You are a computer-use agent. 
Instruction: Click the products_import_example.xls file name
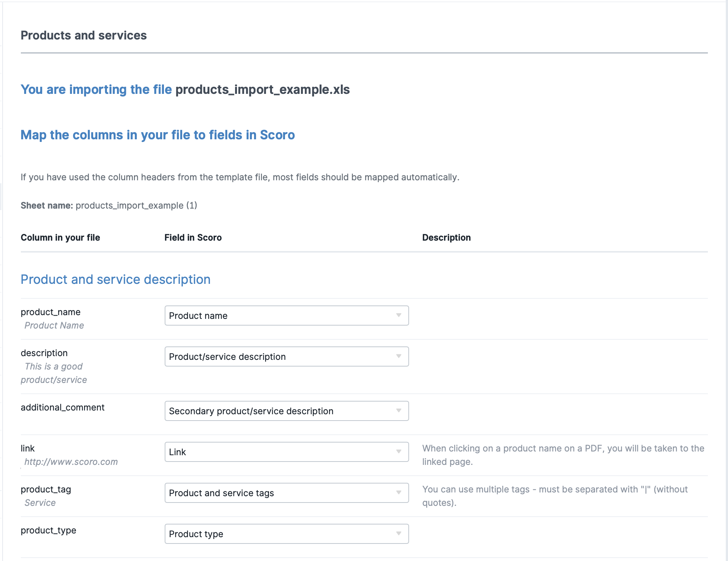click(x=263, y=89)
